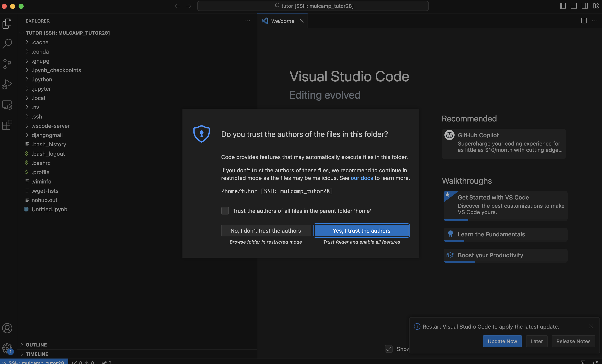Click the Go Back arrow in the title bar
602x364 pixels.
(177, 6)
